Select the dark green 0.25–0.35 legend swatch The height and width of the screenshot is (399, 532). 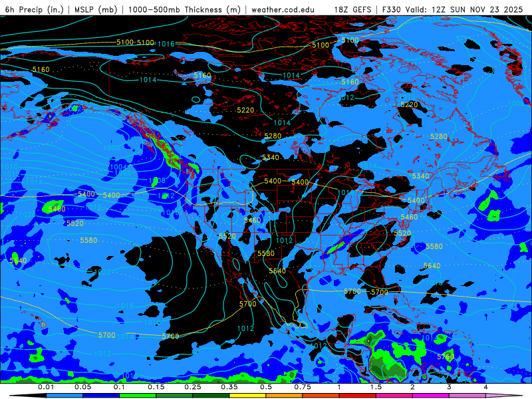point(211,396)
